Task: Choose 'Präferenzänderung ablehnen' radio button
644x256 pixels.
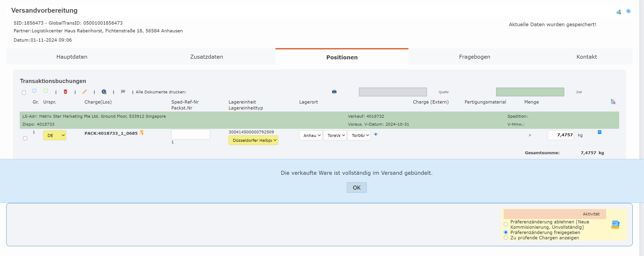Action: tap(506, 225)
